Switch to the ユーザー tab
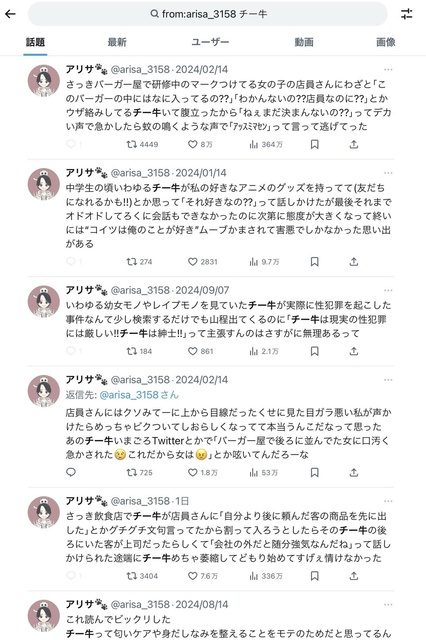This screenshot has width=426, height=640. [x=210, y=42]
